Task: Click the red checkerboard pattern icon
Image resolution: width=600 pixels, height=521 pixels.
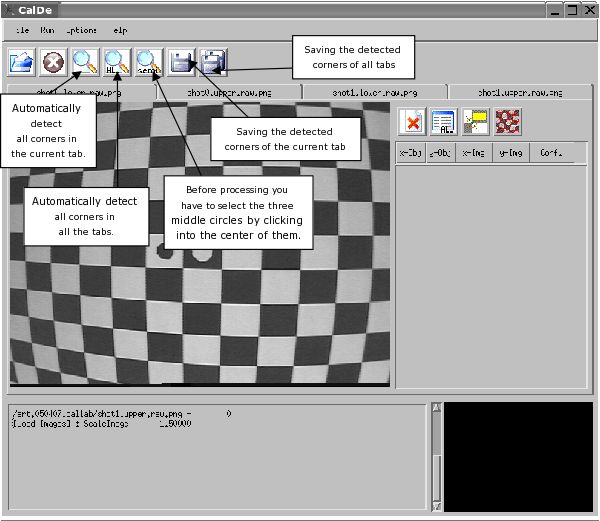Action: (x=506, y=122)
